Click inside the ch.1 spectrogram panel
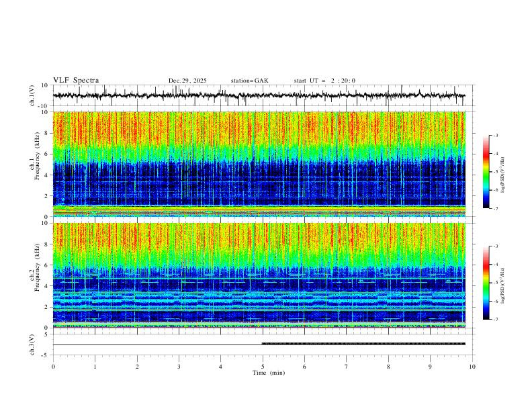Screen dimensions: 532x411 point(259,164)
